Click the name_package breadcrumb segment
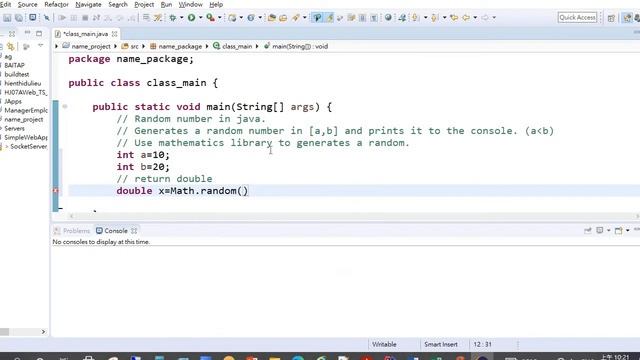 pos(176,47)
